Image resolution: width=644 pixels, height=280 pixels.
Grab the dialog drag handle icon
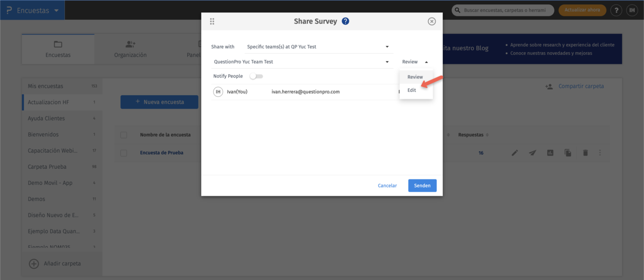pyautogui.click(x=212, y=21)
